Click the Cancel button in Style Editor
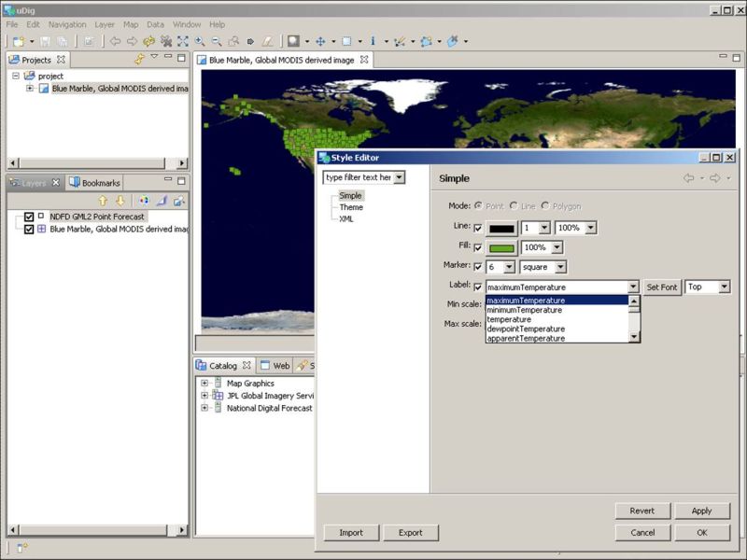 pos(642,532)
